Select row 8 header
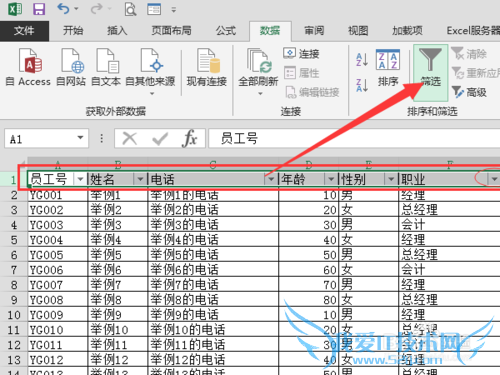The width and height of the screenshot is (500, 375). click(14, 285)
